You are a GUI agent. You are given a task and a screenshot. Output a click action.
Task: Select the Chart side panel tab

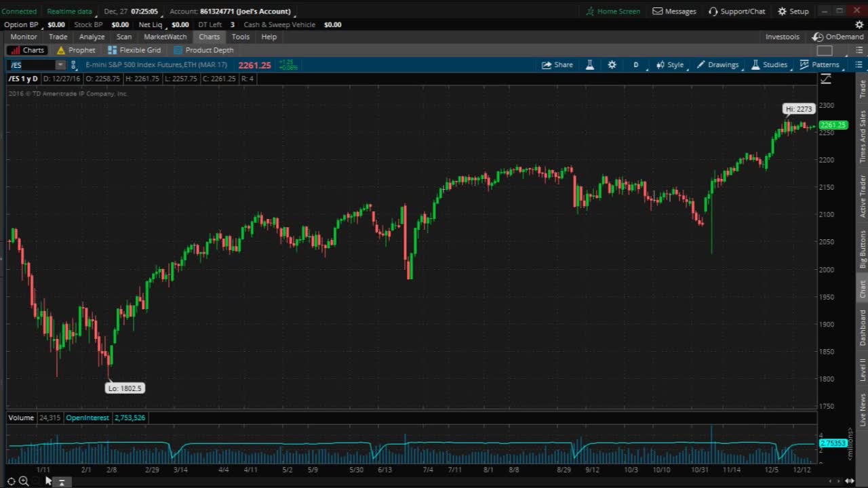pyautogui.click(x=863, y=289)
